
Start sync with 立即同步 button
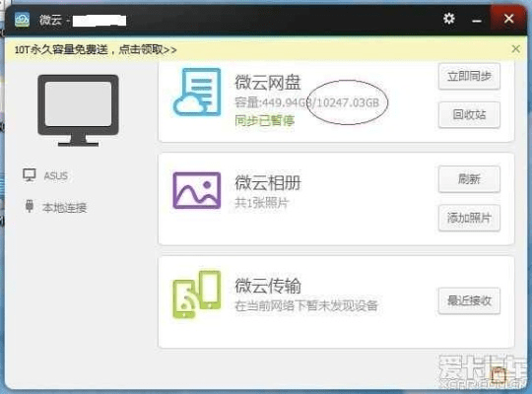pyautogui.click(x=469, y=77)
